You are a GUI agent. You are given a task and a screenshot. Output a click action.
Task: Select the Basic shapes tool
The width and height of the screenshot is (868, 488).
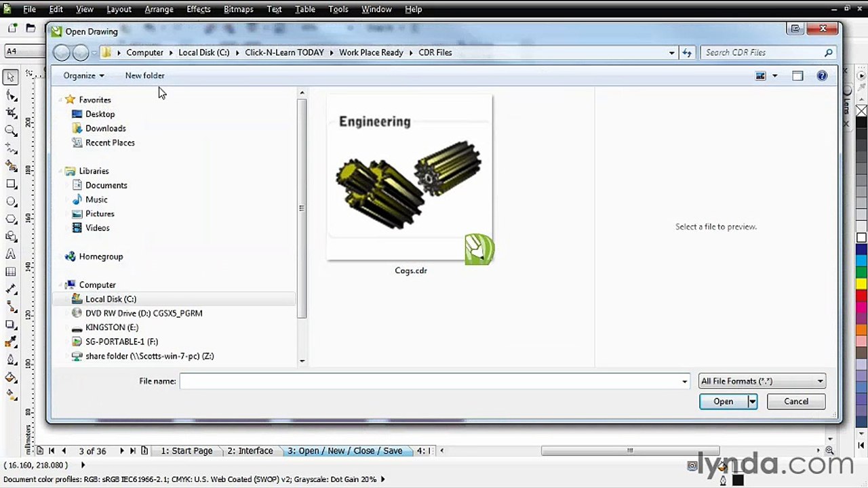[x=11, y=237]
